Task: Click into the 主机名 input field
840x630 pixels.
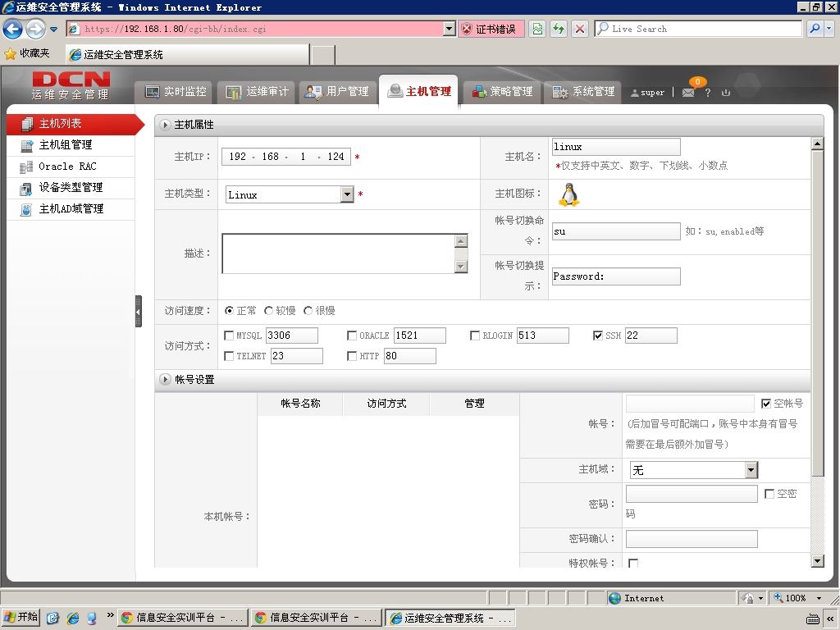Action: (x=616, y=147)
